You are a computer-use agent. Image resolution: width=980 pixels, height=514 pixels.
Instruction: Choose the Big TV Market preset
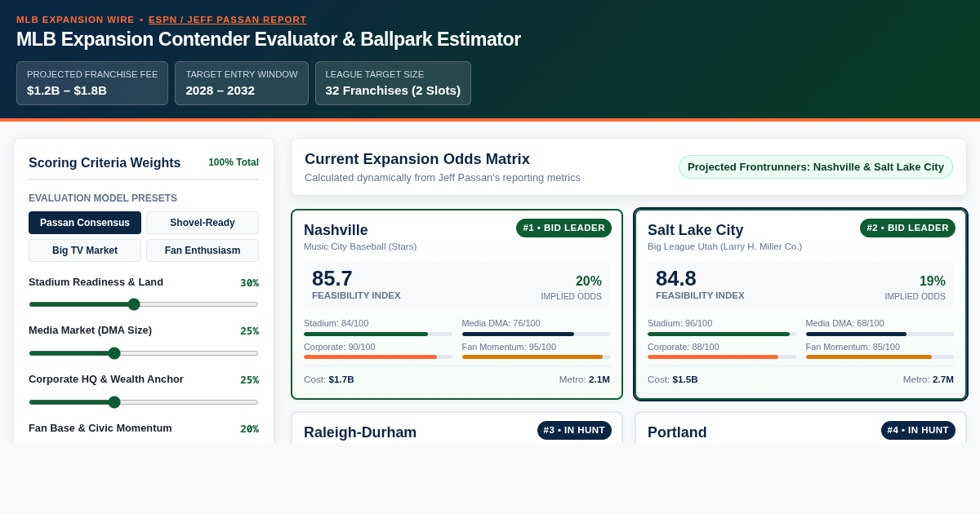coord(85,250)
